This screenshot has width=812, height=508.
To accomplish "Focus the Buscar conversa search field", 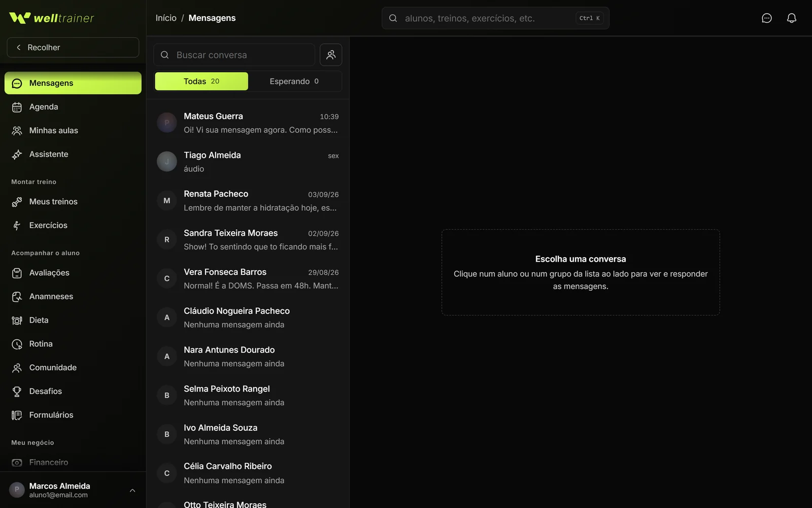I will point(234,55).
